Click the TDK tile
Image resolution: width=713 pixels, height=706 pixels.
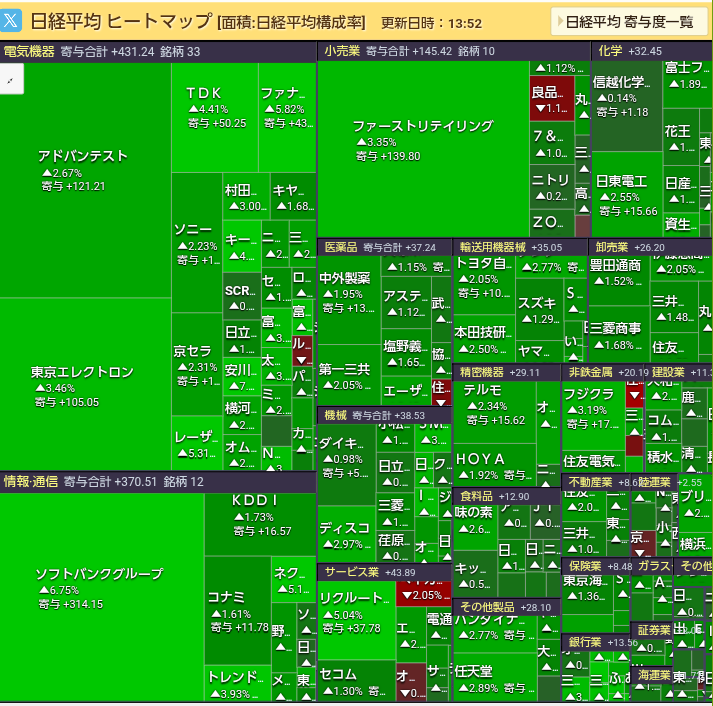click(215, 117)
